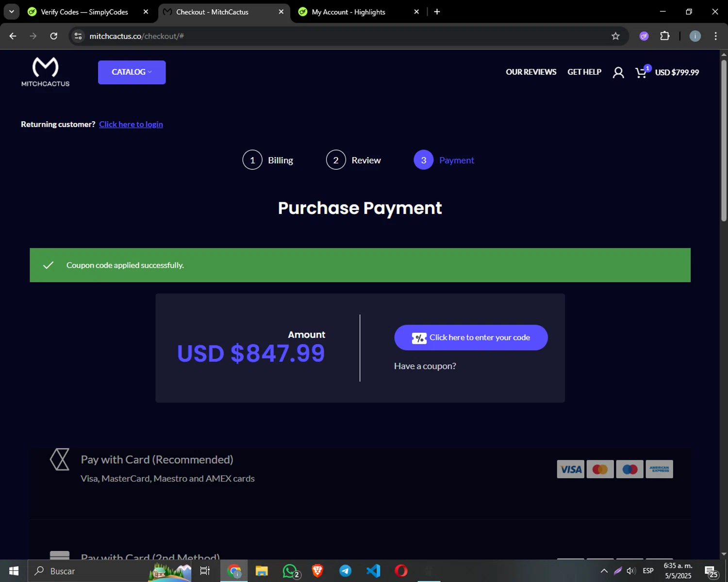Click the MasterCard logo
This screenshot has height=582, width=728.
pos(600,469)
